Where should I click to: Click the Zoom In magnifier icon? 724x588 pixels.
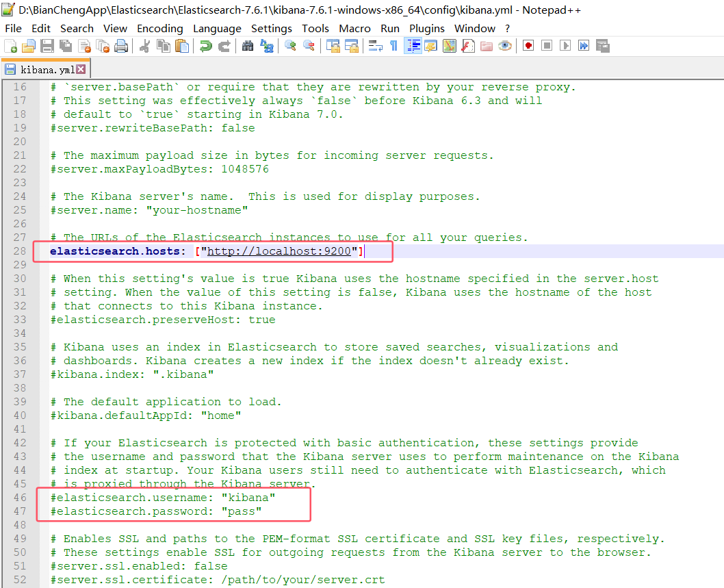tap(290, 46)
